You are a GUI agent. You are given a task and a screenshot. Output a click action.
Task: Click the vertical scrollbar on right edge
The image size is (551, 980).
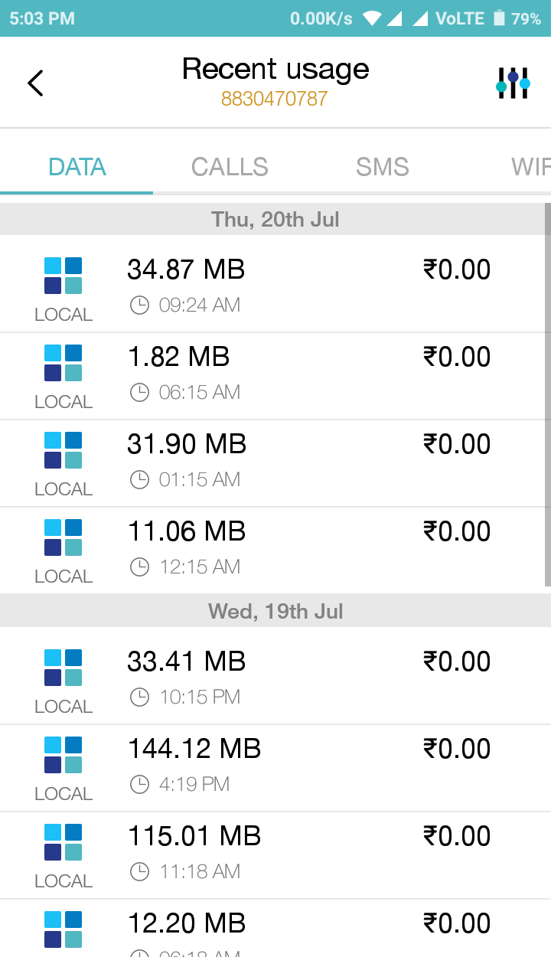point(547,394)
